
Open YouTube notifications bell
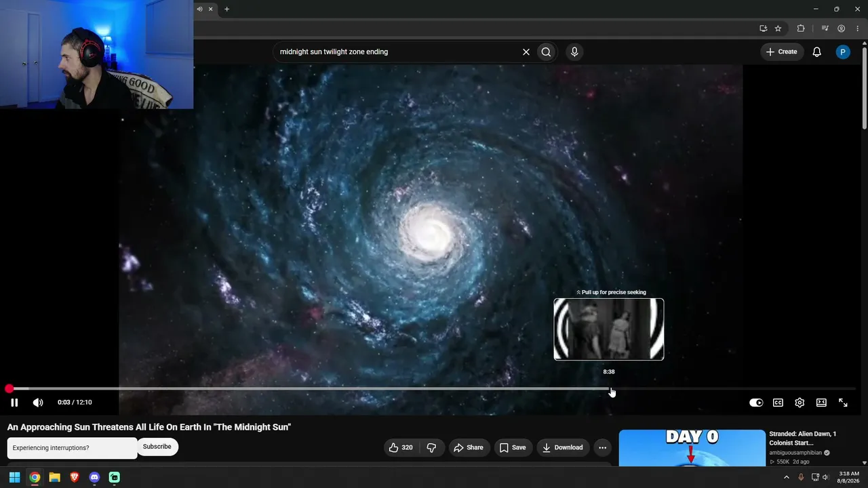coord(817,52)
